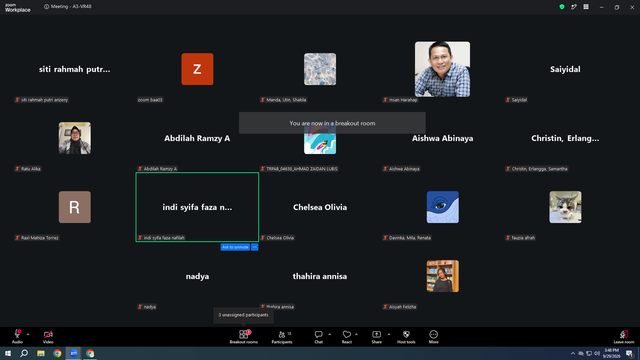
Task: Click the highlighted "indi syifa faza n..." tile
Action: 197,207
